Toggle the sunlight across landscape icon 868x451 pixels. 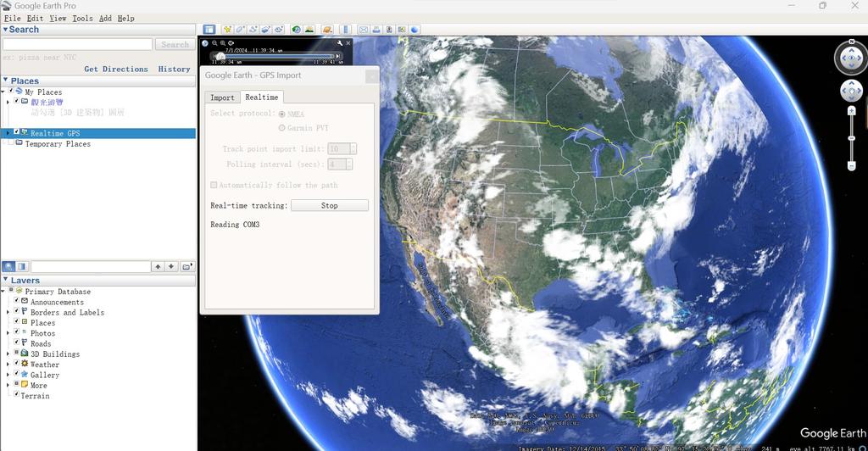[309, 30]
